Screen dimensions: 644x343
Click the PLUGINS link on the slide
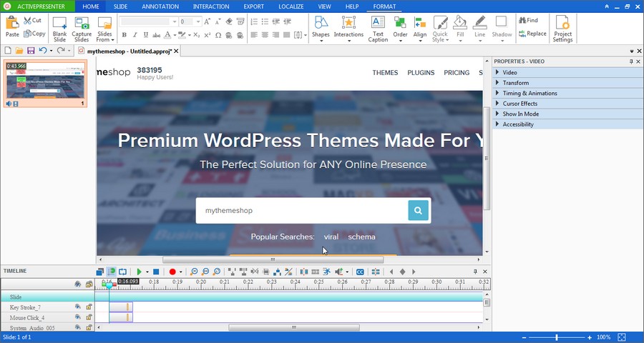pos(421,73)
